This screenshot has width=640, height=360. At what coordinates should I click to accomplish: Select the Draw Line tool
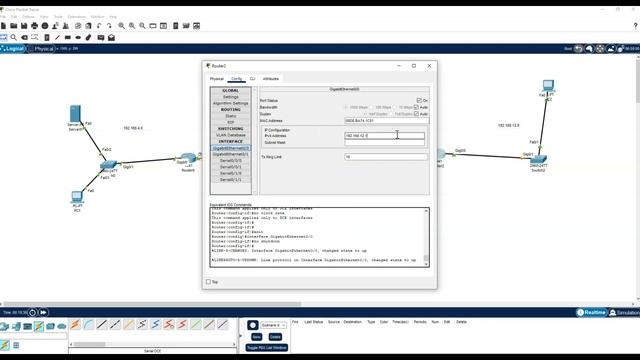click(x=58, y=38)
